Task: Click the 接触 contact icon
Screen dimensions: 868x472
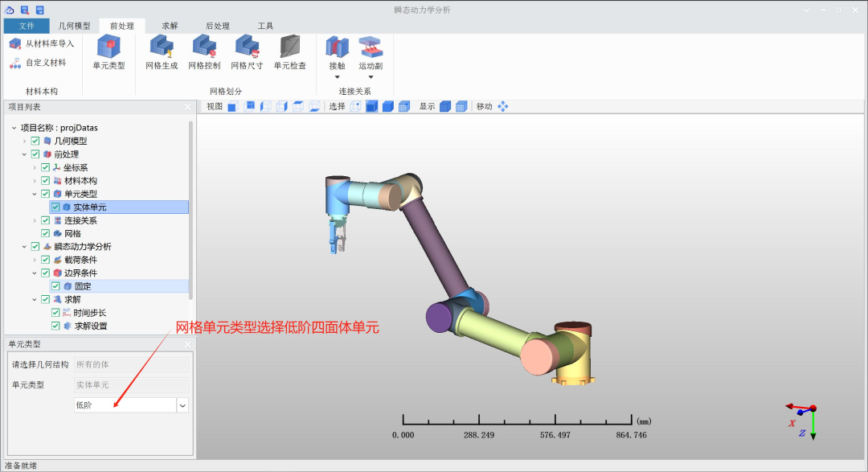Action: click(x=337, y=47)
